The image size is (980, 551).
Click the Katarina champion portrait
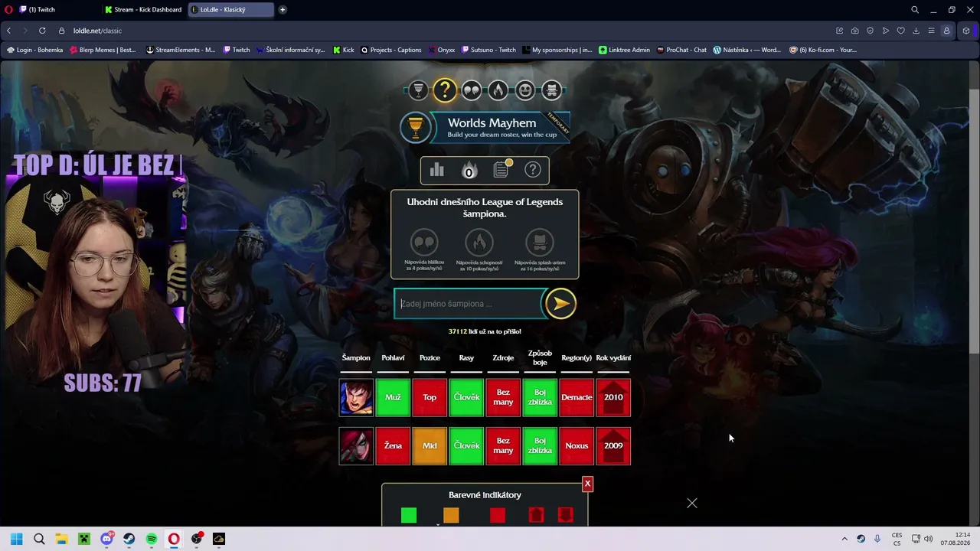[356, 446]
